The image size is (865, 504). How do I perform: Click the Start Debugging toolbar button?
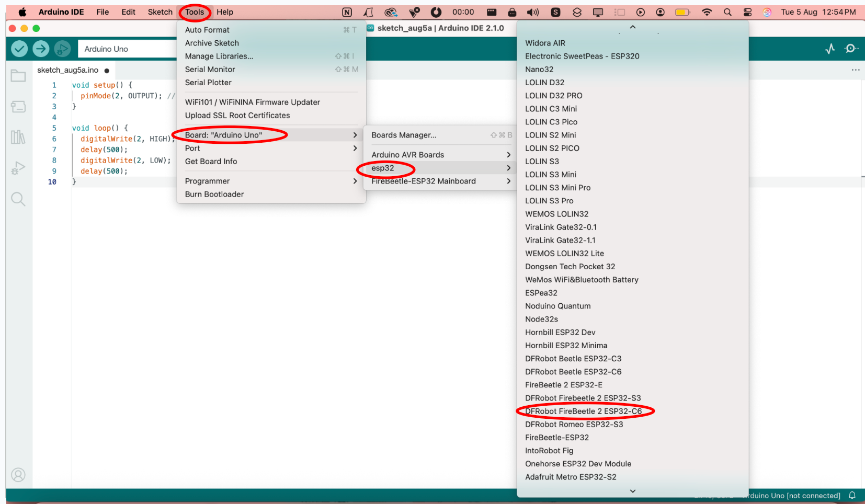click(62, 49)
